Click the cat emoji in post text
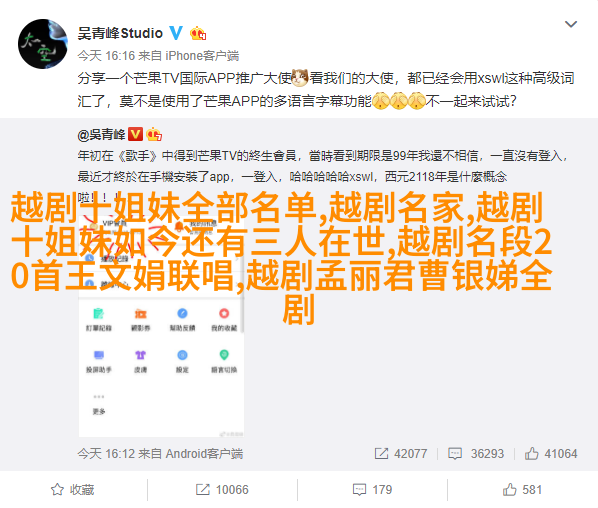 299,77
